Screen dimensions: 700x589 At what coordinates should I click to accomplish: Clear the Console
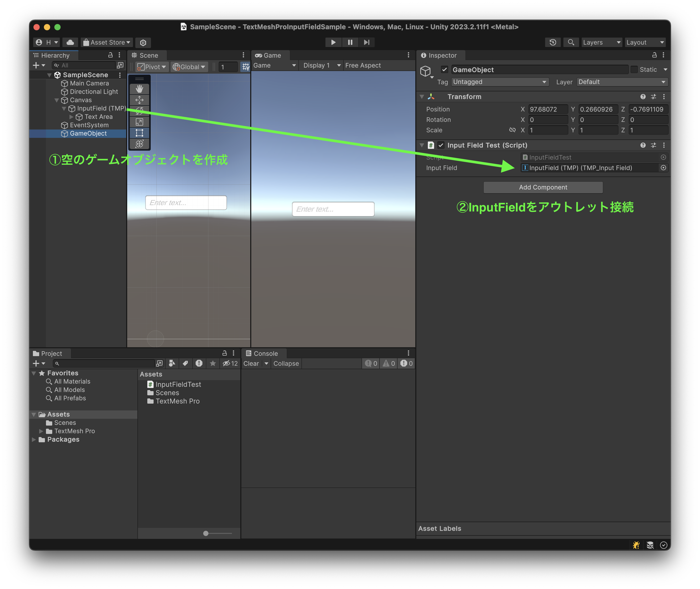pyautogui.click(x=251, y=363)
